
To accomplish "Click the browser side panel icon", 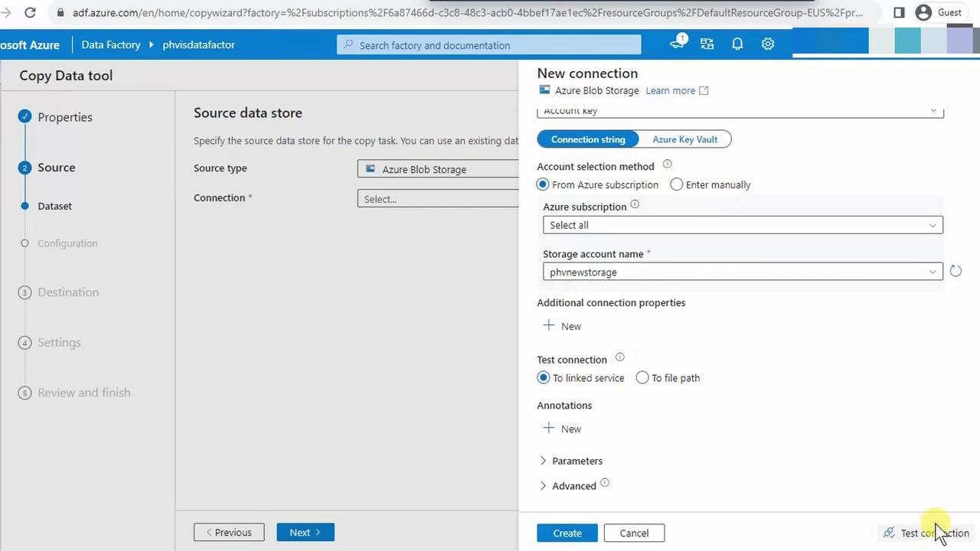I will pos(899,12).
